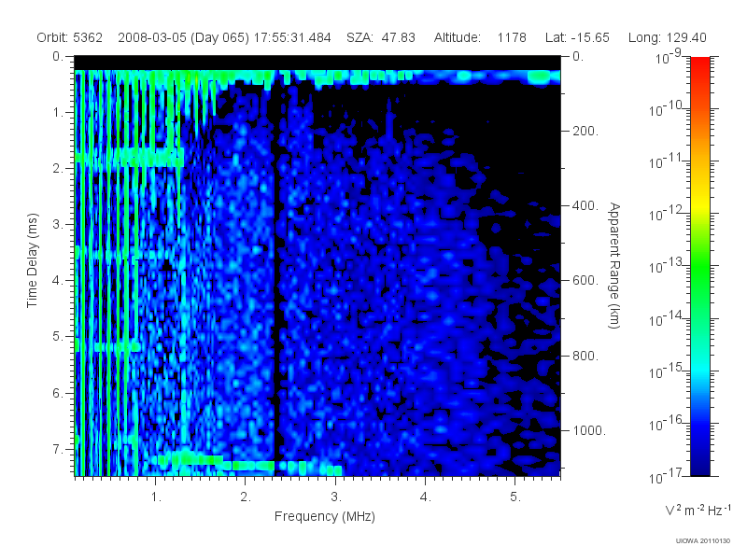Click the UIOWA 20110130 credit text
Screen dimensions: 747x560
point(703,541)
